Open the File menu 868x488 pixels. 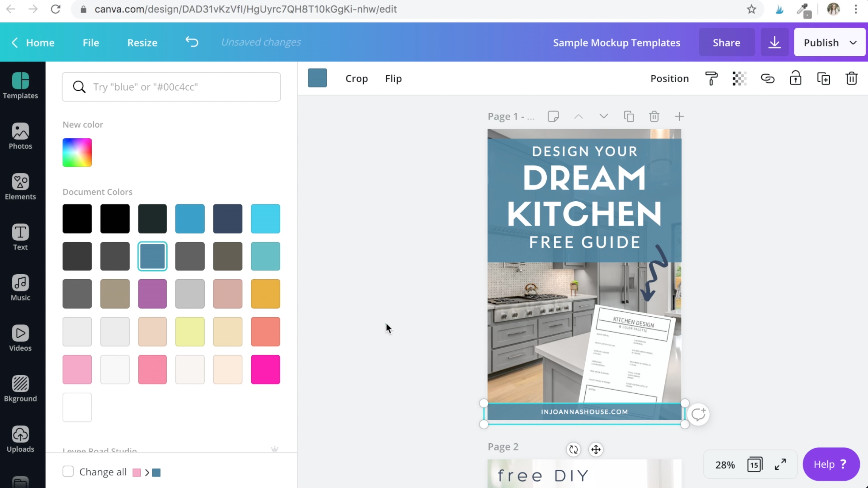click(91, 43)
